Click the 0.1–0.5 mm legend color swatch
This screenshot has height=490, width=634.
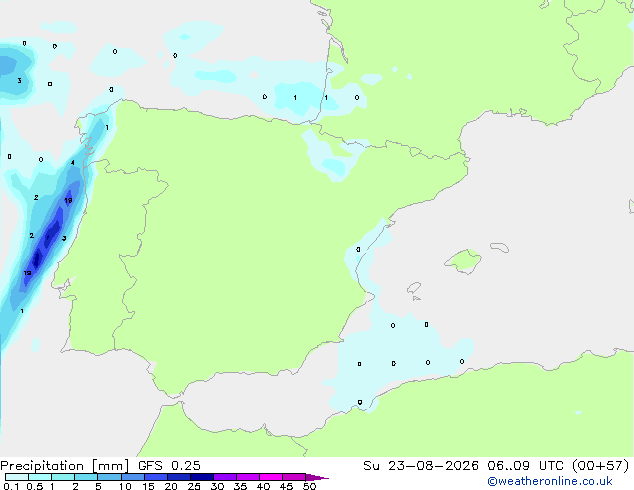click(17, 477)
